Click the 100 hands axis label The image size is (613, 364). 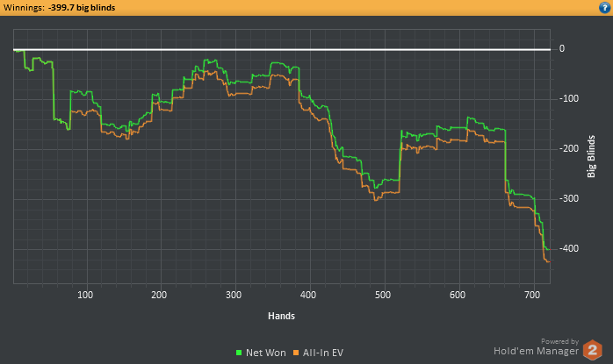pyautogui.click(x=85, y=295)
